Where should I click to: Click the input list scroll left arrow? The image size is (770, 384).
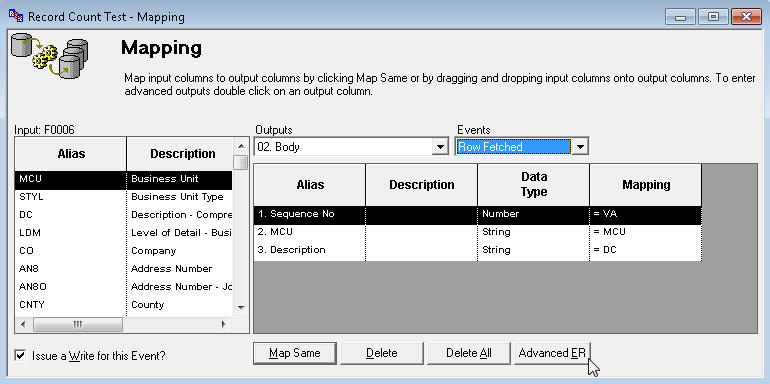23,325
